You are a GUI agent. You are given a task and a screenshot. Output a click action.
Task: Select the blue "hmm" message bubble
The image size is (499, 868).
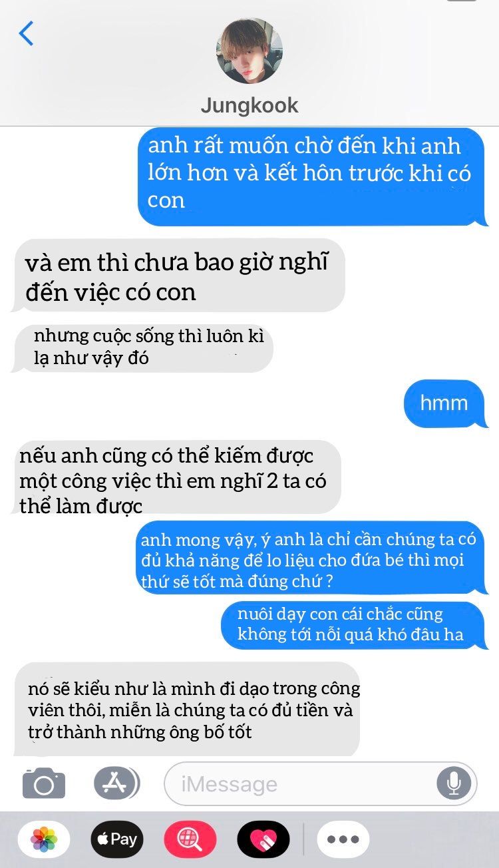click(x=445, y=403)
